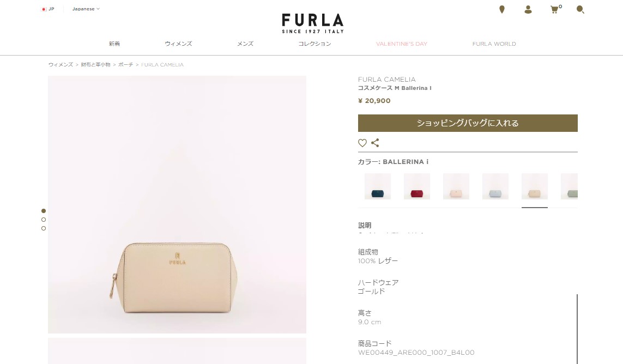
Task: Click the main cosmetic case product image
Action: [177, 205]
